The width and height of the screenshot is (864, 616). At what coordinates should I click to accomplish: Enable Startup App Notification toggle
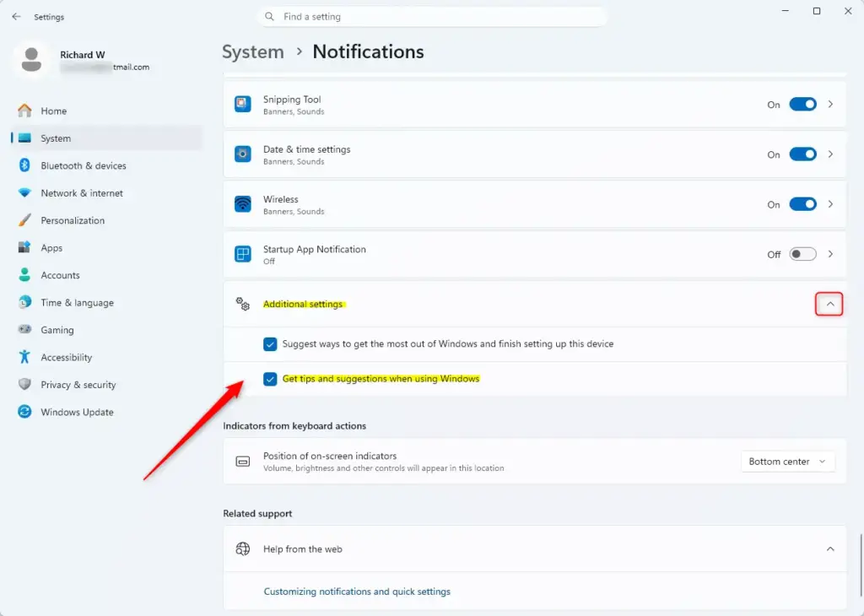803,254
